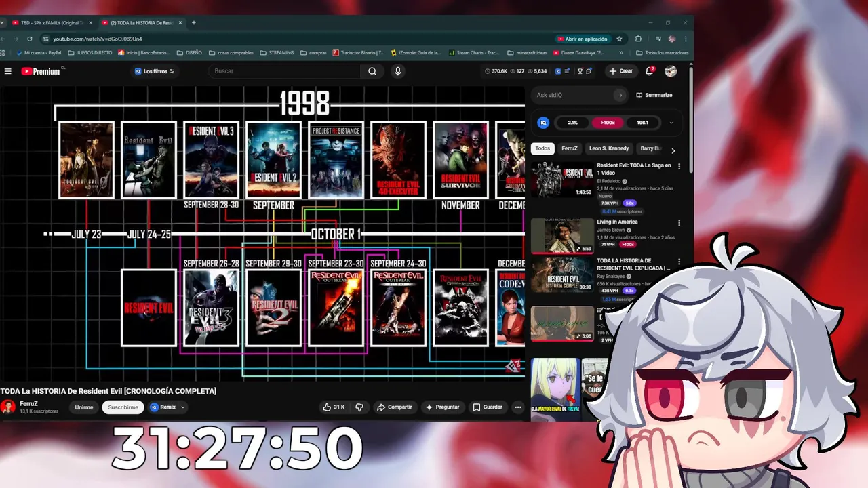
Task: Select Leon S. Kennedy filter chip
Action: pyautogui.click(x=609, y=148)
